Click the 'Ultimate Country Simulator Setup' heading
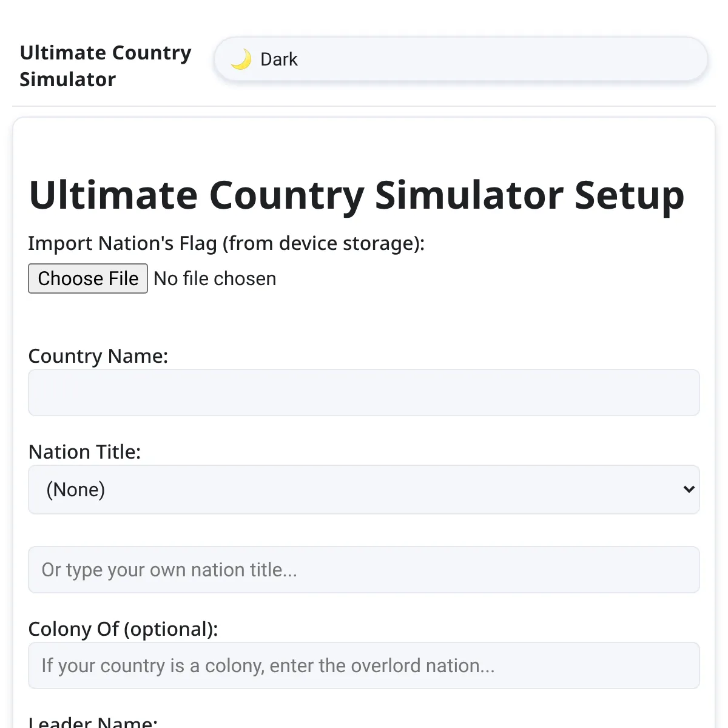Image resolution: width=728 pixels, height=728 pixels. click(357, 195)
